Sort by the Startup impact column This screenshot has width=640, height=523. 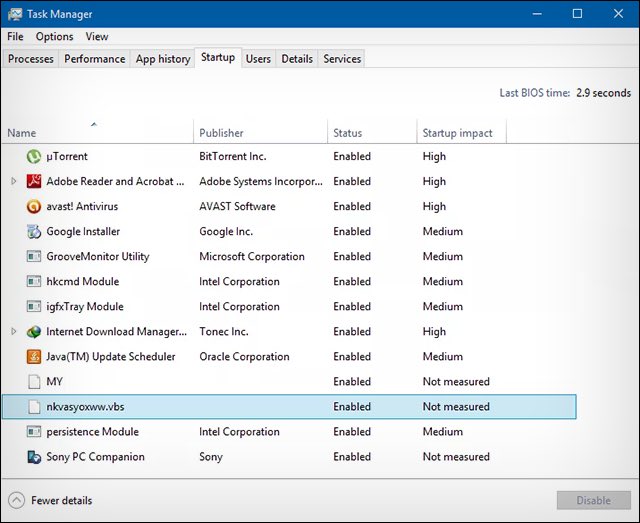coord(461,132)
